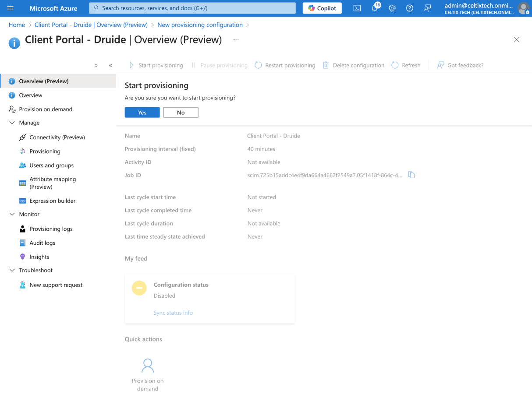Screen dimensions: 532x394
Task: Click Refresh in the toolbar
Action: (406, 65)
